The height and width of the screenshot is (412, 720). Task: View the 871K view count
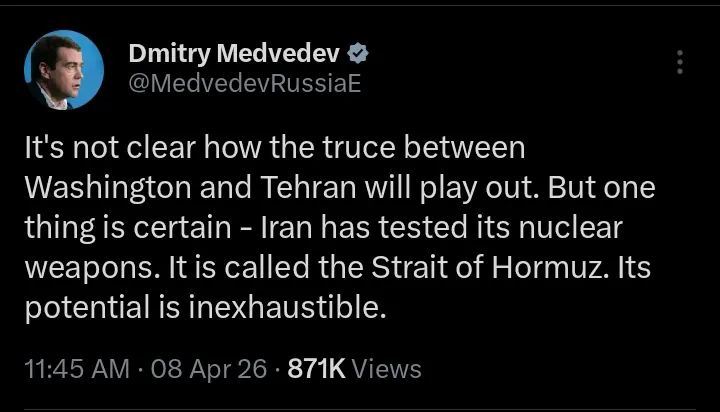point(316,368)
